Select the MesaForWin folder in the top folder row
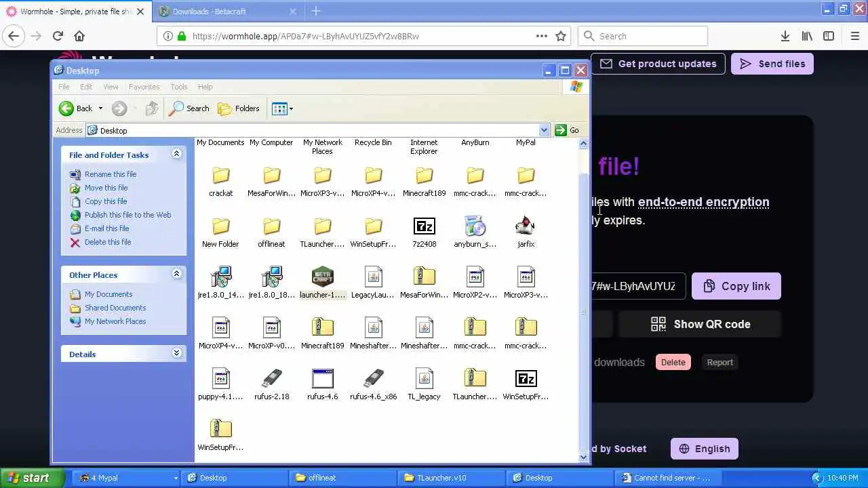Viewport: 868px width, 488px height. click(271, 176)
